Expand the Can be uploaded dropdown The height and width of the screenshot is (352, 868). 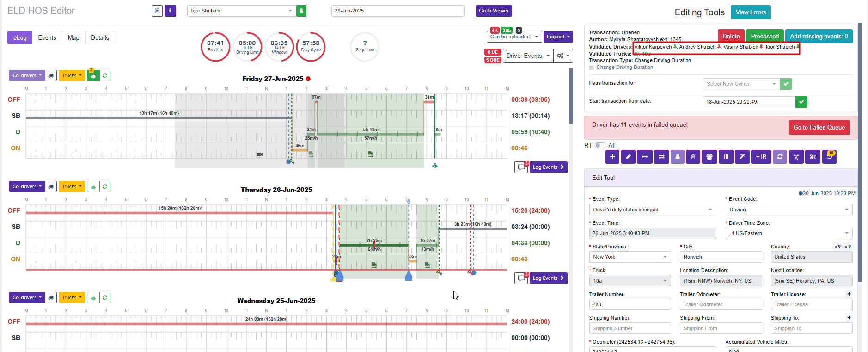514,37
